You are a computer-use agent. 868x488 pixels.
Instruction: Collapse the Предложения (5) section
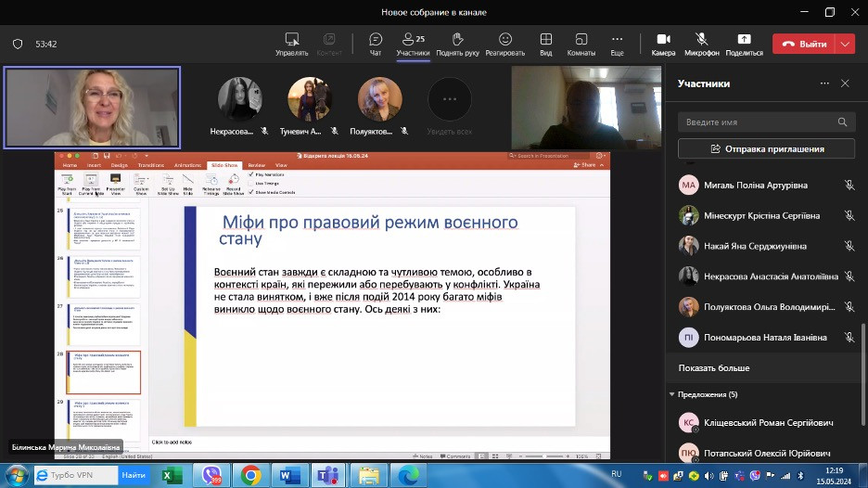[x=672, y=394]
